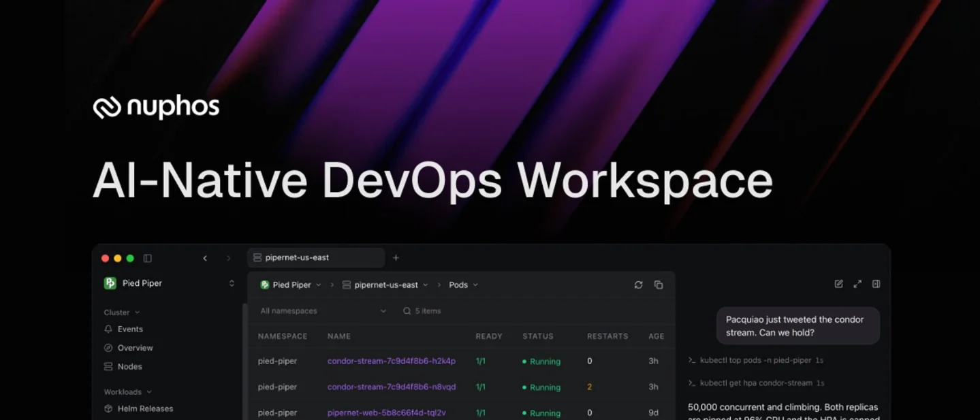This screenshot has width=980, height=420.
Task: Collapse the Workloads section
Action: [128, 392]
